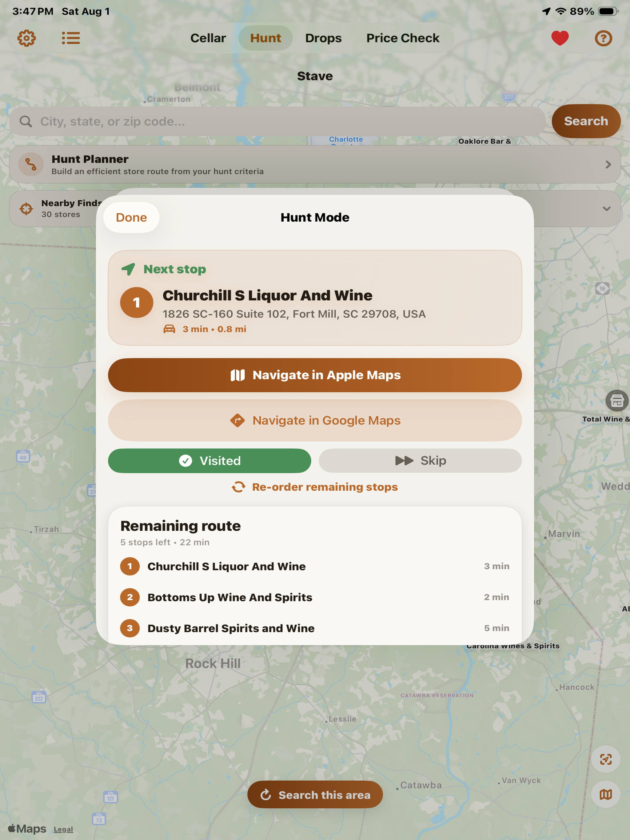630x840 pixels.
Task: Tap the Total Wine store map pin
Action: pos(617,400)
